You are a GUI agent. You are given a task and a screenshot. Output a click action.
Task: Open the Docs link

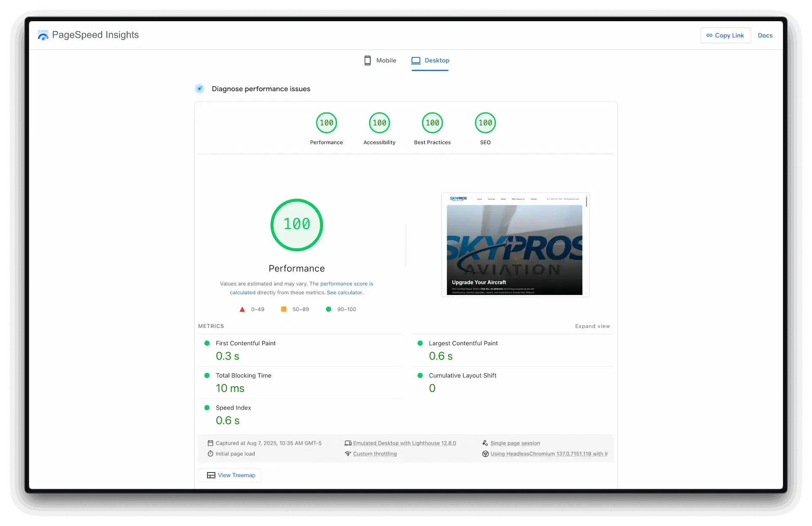pos(765,36)
